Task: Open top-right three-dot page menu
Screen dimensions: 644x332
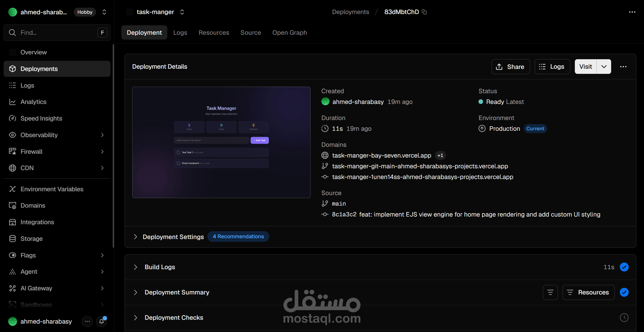Action: tap(632, 12)
